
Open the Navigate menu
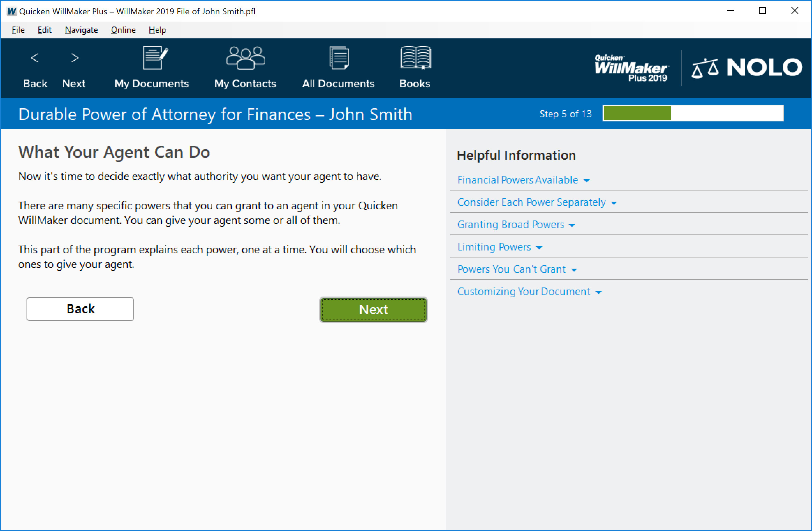click(81, 30)
